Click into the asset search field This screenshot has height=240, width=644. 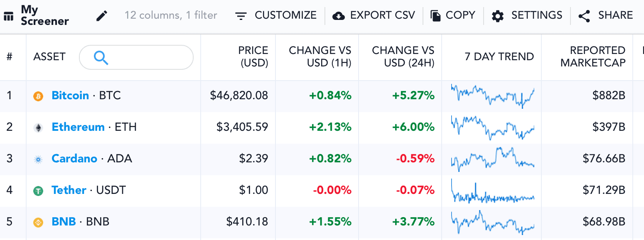[145, 57]
